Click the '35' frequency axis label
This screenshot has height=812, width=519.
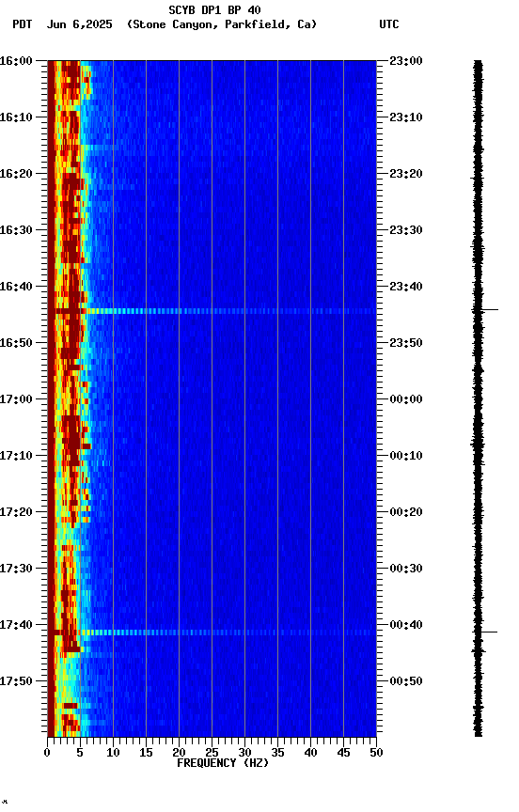(277, 753)
